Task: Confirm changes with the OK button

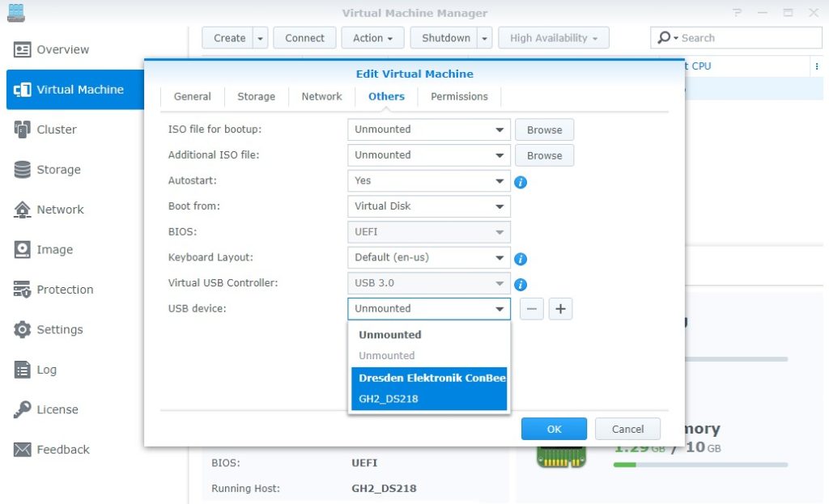Action: (554, 429)
